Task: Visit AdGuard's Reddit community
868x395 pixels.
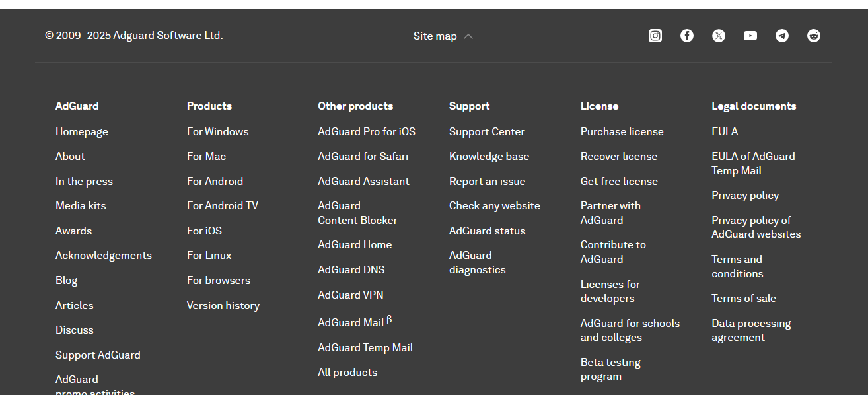Action: click(814, 36)
